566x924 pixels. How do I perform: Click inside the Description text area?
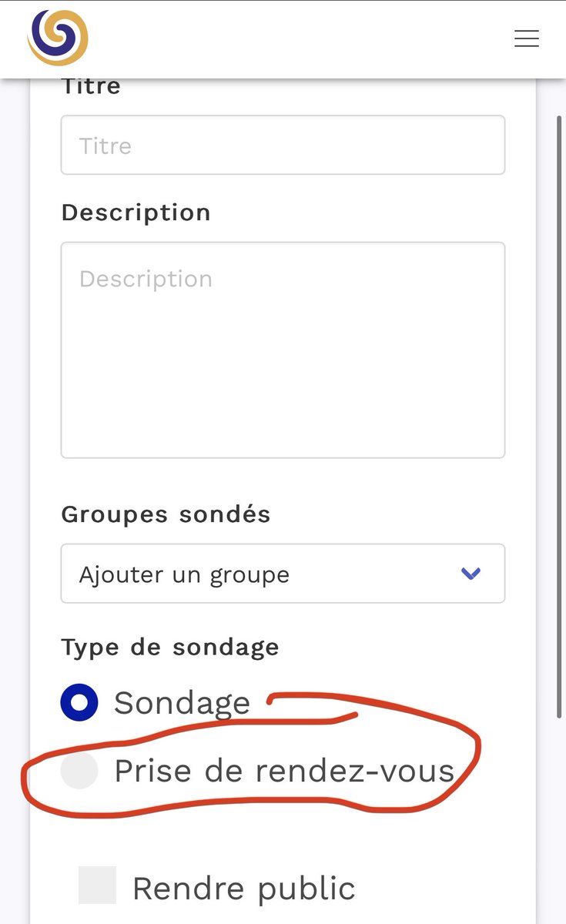point(283,350)
